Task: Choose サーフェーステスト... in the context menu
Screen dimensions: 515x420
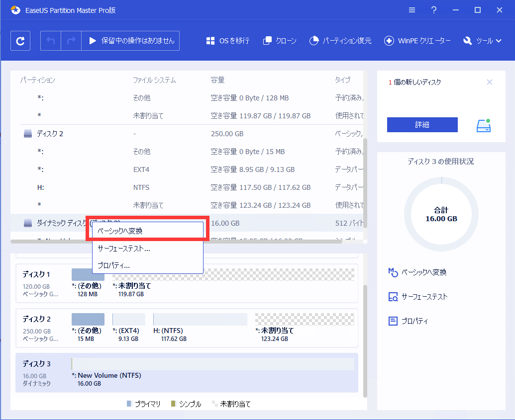Action: tap(148, 249)
